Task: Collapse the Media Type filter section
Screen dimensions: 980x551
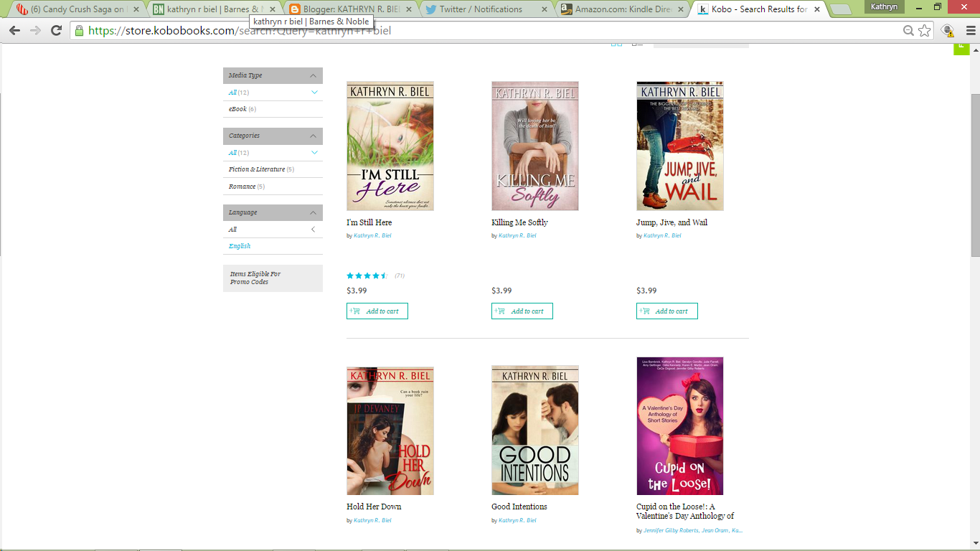Action: click(314, 75)
